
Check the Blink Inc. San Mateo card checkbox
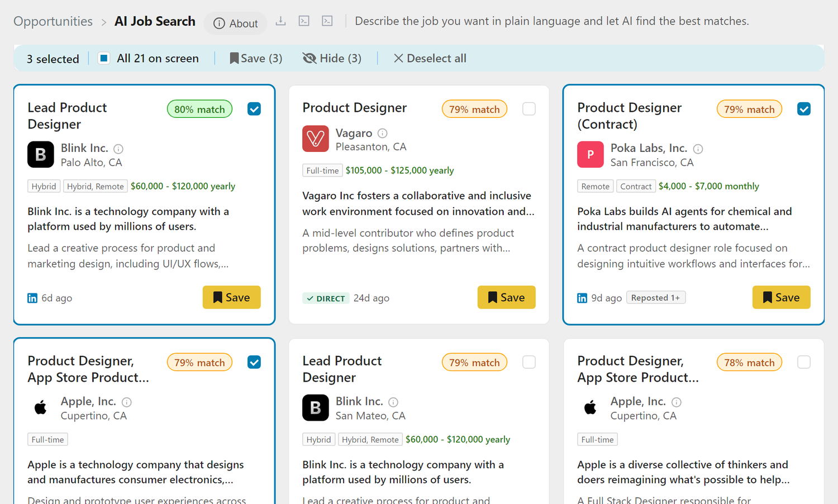pyautogui.click(x=529, y=362)
